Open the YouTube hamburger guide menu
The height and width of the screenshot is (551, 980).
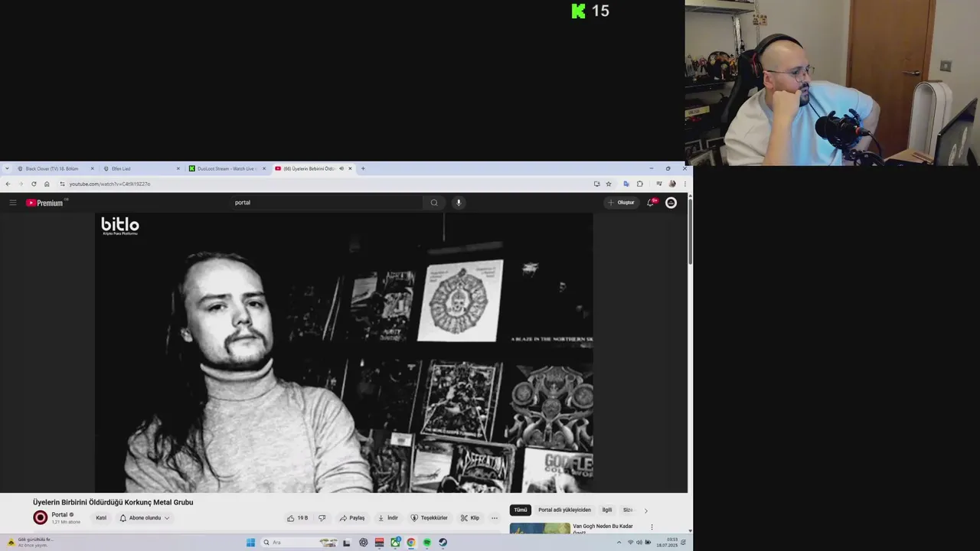(x=13, y=203)
